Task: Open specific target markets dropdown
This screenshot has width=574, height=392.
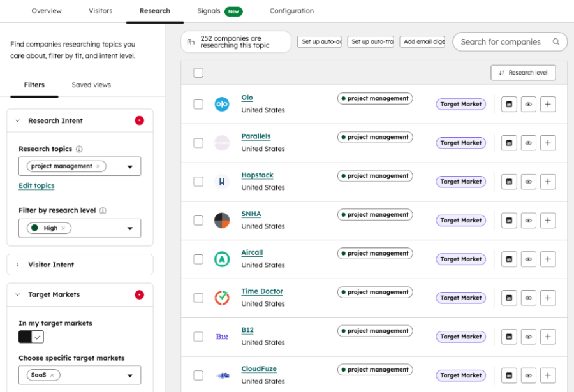Action: 130,375
